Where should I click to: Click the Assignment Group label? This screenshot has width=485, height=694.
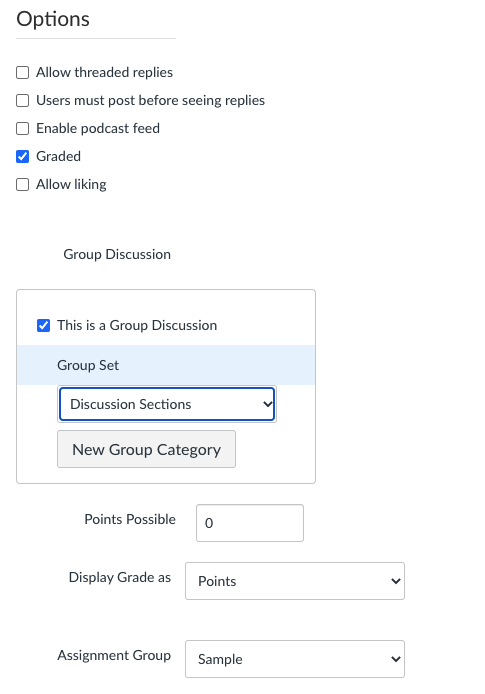tap(114, 655)
